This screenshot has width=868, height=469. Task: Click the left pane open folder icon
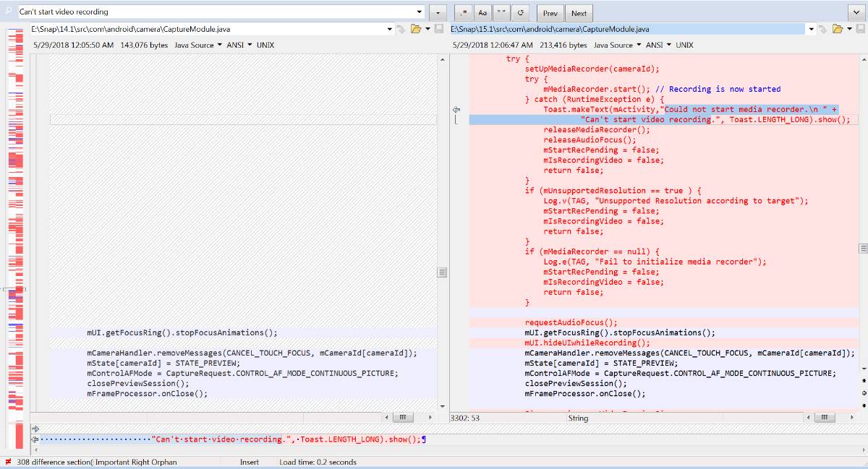click(x=415, y=29)
